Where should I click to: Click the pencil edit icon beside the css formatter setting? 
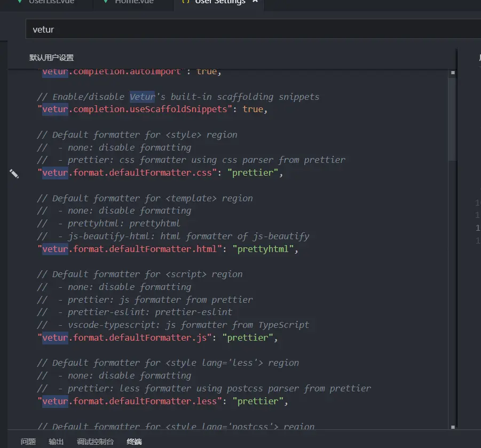coord(14,174)
